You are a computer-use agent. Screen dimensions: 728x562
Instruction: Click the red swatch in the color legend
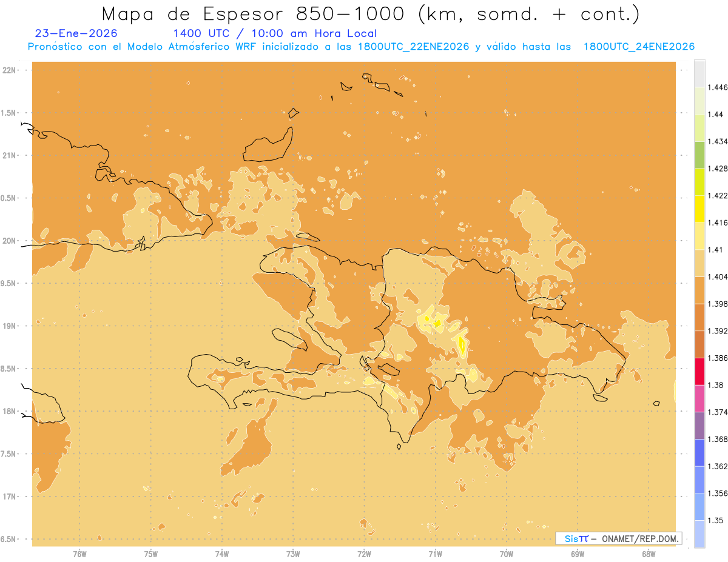[x=699, y=371]
